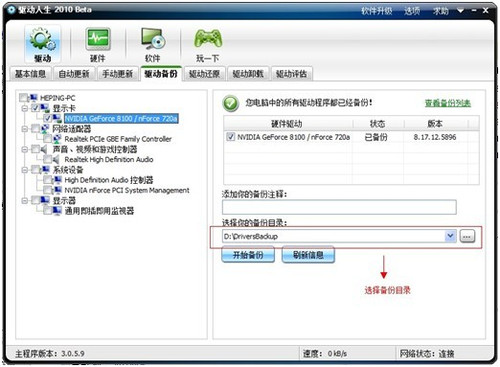
Task: Switch to the 手动更新 tab
Action: pyautogui.click(x=118, y=74)
